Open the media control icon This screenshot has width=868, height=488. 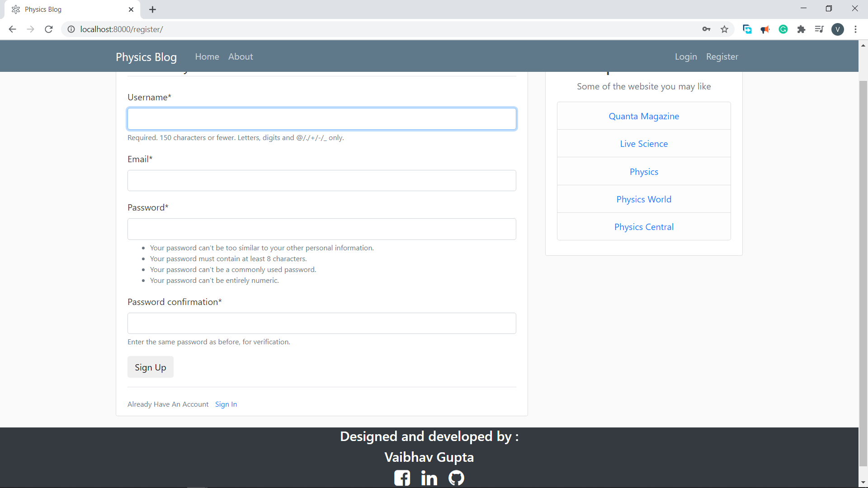819,29
